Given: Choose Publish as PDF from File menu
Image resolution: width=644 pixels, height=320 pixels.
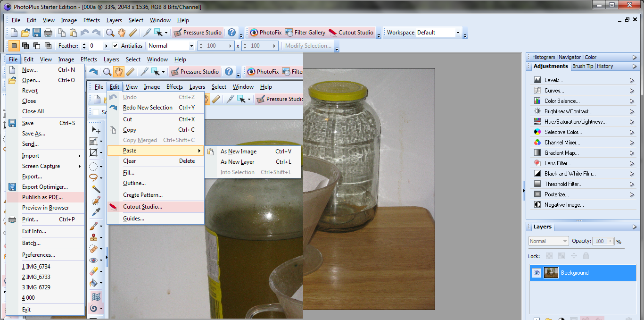Looking at the screenshot, I should click(x=45, y=197).
